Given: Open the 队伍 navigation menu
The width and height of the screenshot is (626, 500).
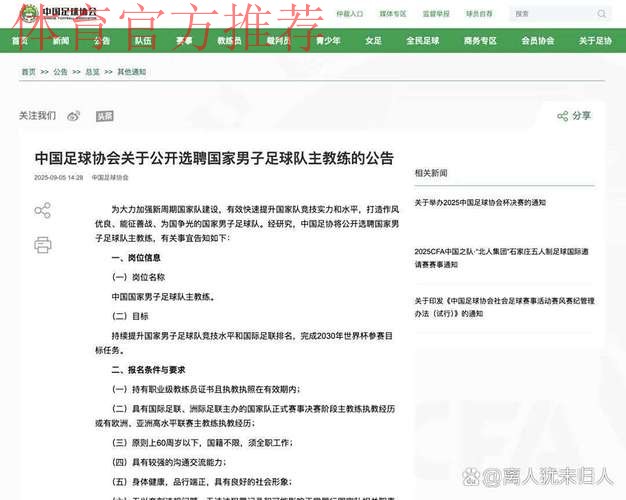Looking at the screenshot, I should (x=143, y=41).
